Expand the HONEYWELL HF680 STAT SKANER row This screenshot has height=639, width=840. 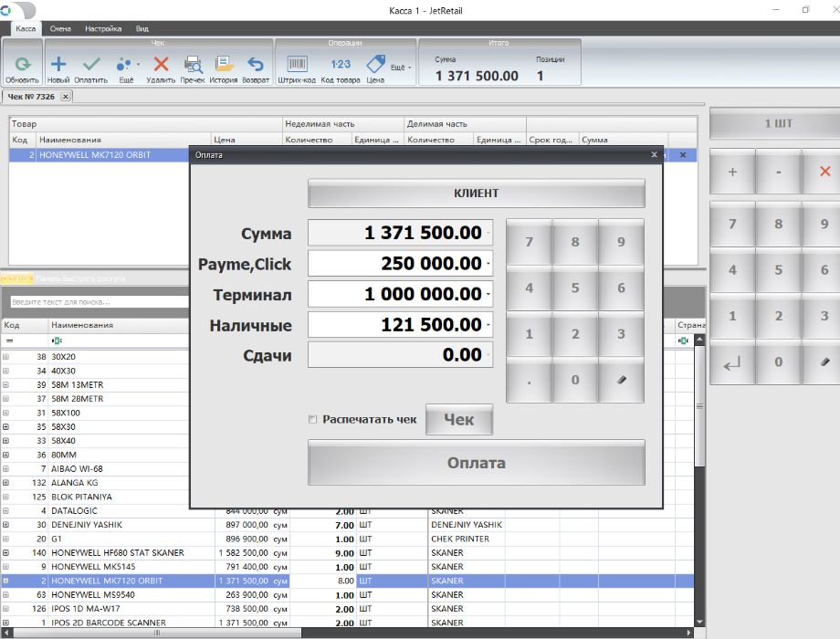pos(5,553)
